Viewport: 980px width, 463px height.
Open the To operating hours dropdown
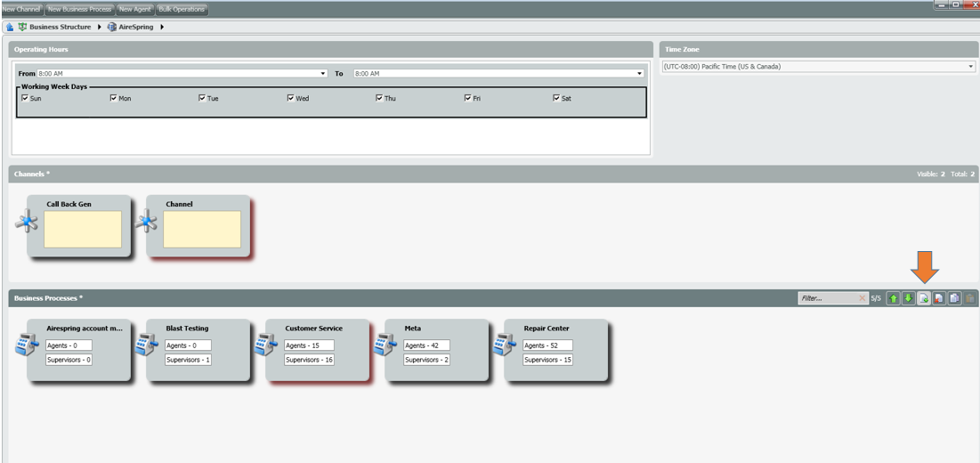click(x=639, y=74)
